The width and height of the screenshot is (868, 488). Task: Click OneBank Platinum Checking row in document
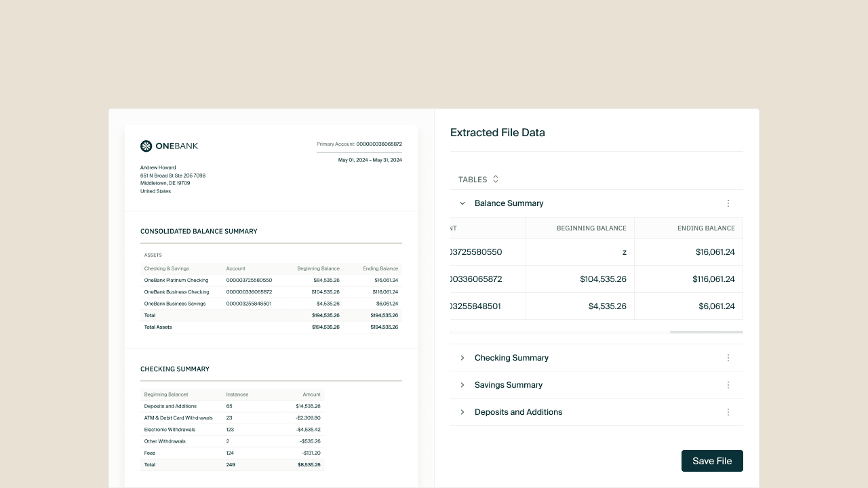point(271,280)
